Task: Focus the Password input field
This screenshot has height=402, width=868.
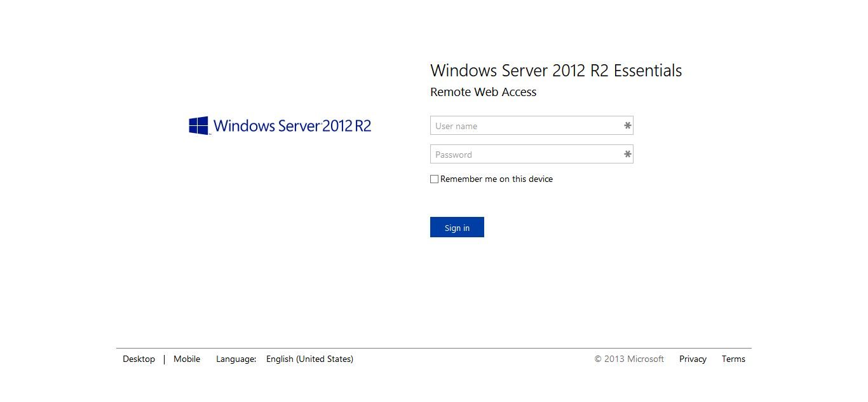Action: click(x=532, y=154)
